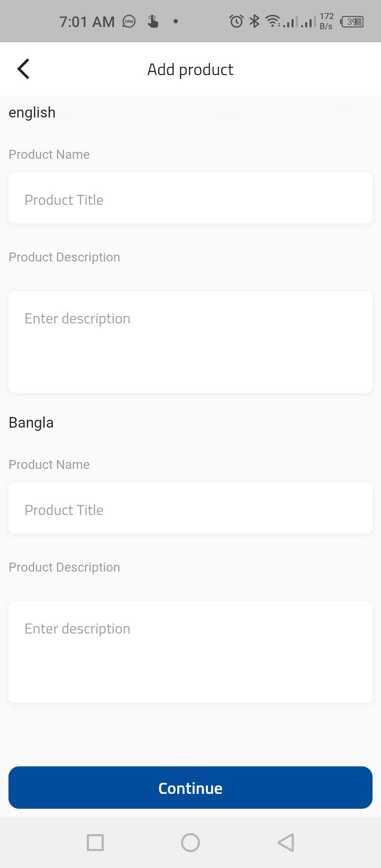This screenshot has height=868, width=381.
Task: Tap the english section heading
Action: [32, 112]
